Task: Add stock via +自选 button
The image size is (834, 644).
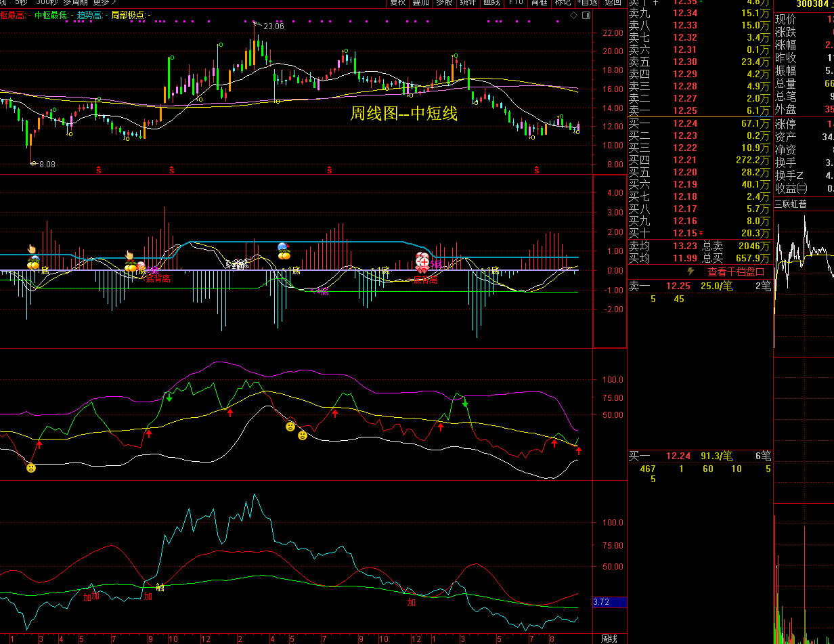Action: coord(588,3)
